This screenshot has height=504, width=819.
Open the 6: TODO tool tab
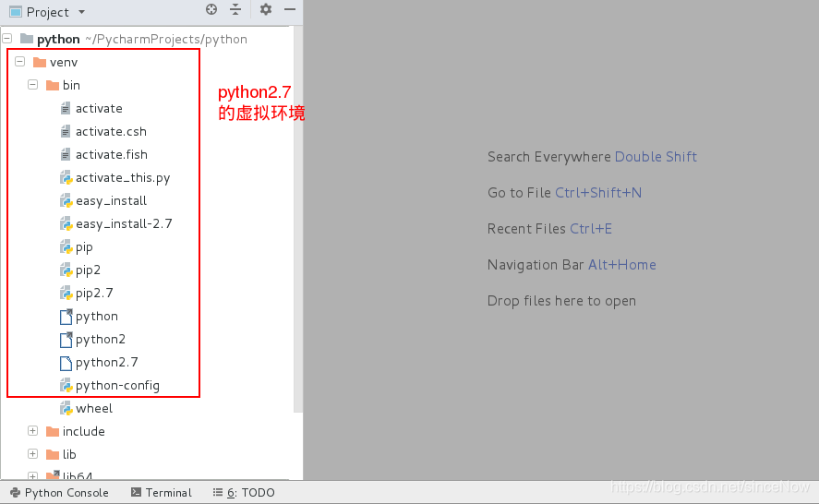tap(244, 493)
